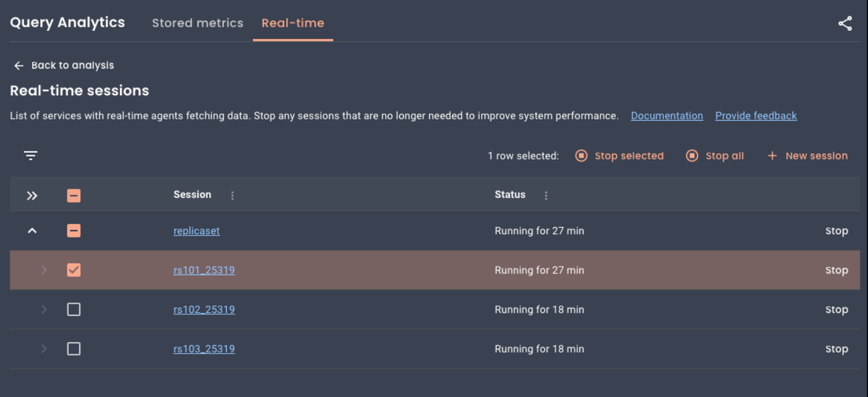Open the table filter icon
Image resolution: width=868 pixels, height=397 pixels.
pos(30,156)
